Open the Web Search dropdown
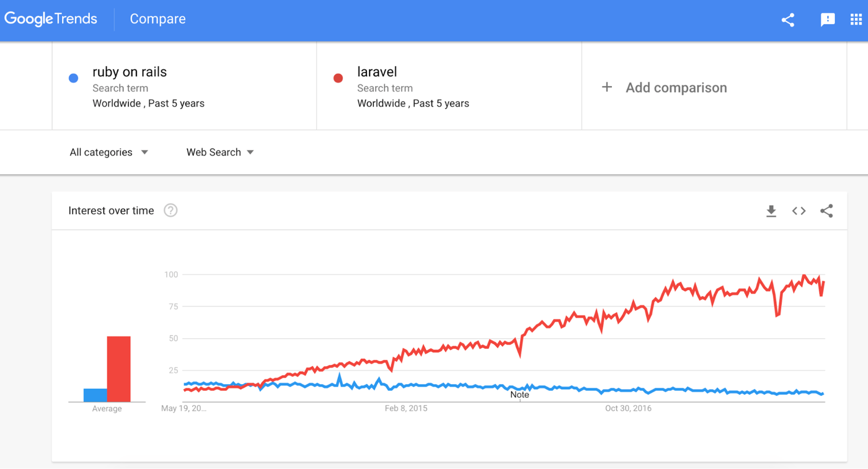The height and width of the screenshot is (469, 868). click(219, 152)
